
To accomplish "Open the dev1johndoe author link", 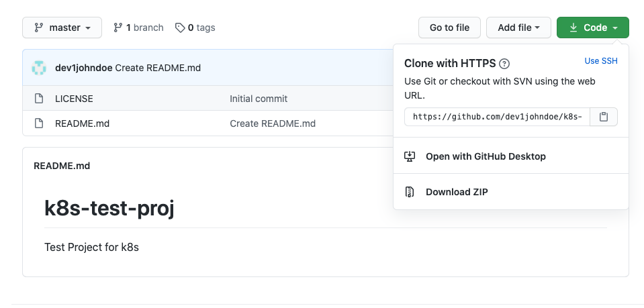I will (84, 68).
